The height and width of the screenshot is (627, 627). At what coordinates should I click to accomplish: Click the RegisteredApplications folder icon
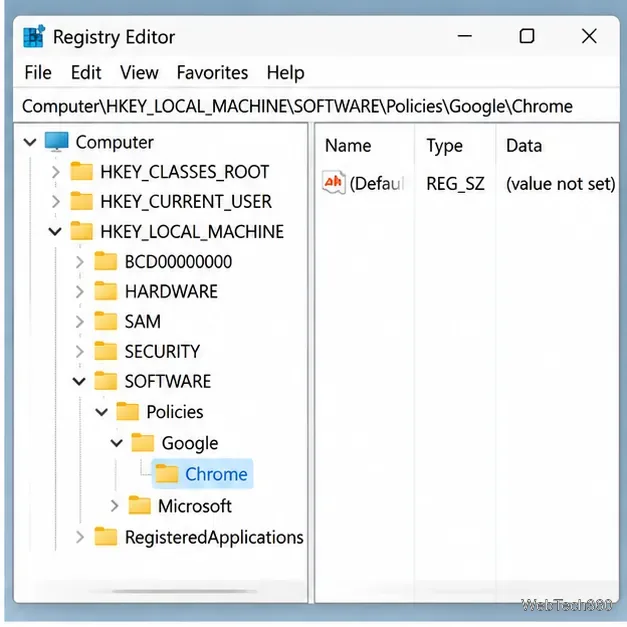click(x=106, y=536)
